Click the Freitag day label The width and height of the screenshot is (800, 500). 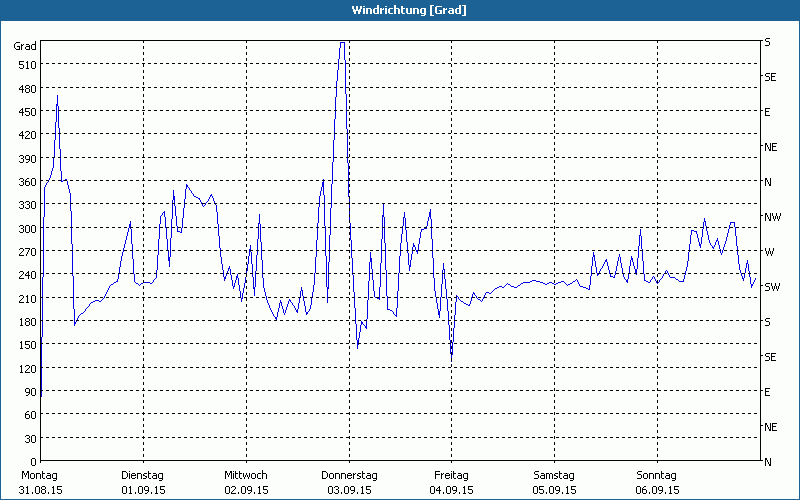pos(451,476)
